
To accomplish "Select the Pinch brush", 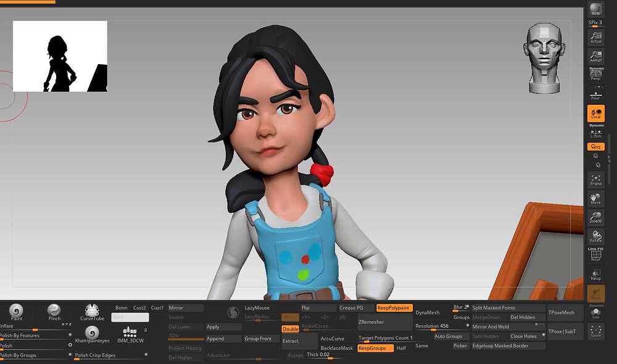I will 54,312.
